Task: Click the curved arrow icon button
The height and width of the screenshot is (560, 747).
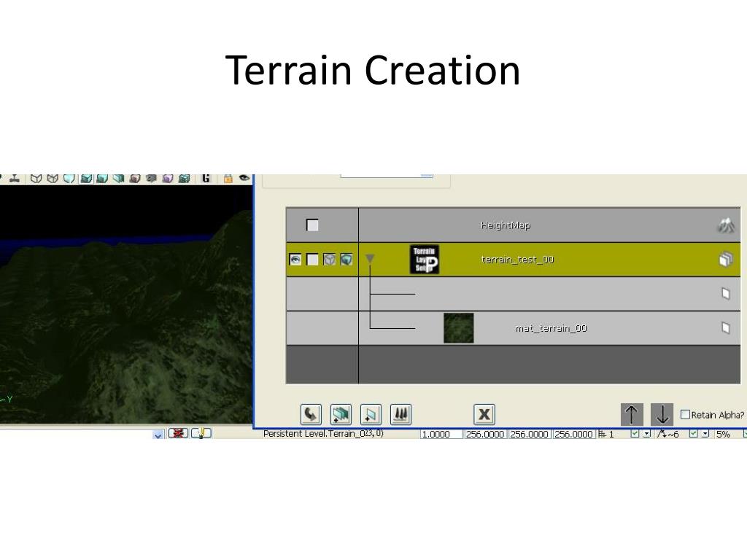Action: click(x=311, y=414)
